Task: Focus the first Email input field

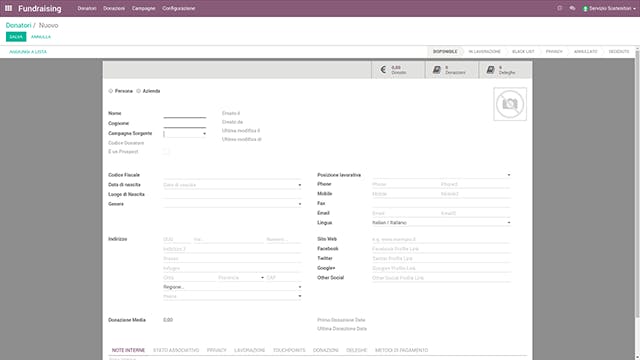Action: pyautogui.click(x=405, y=213)
